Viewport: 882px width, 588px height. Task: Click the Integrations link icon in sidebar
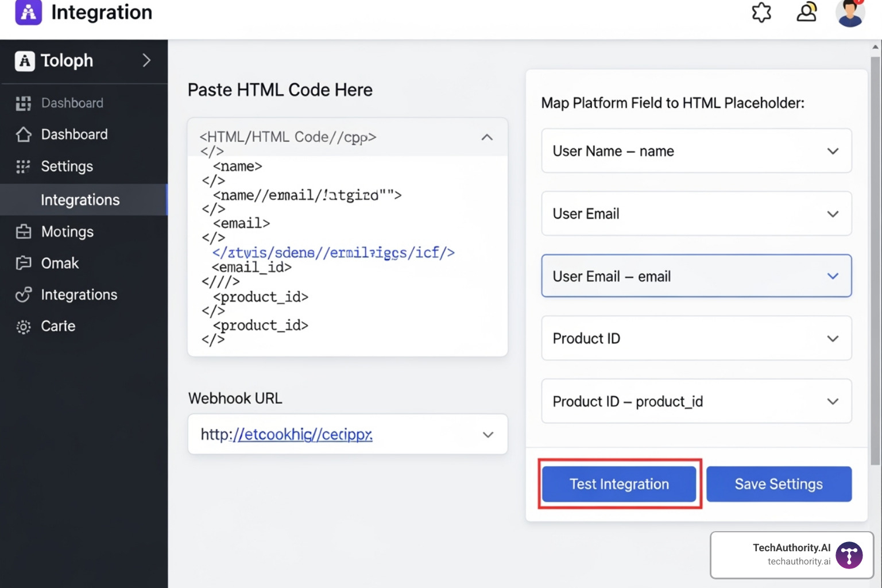point(24,295)
